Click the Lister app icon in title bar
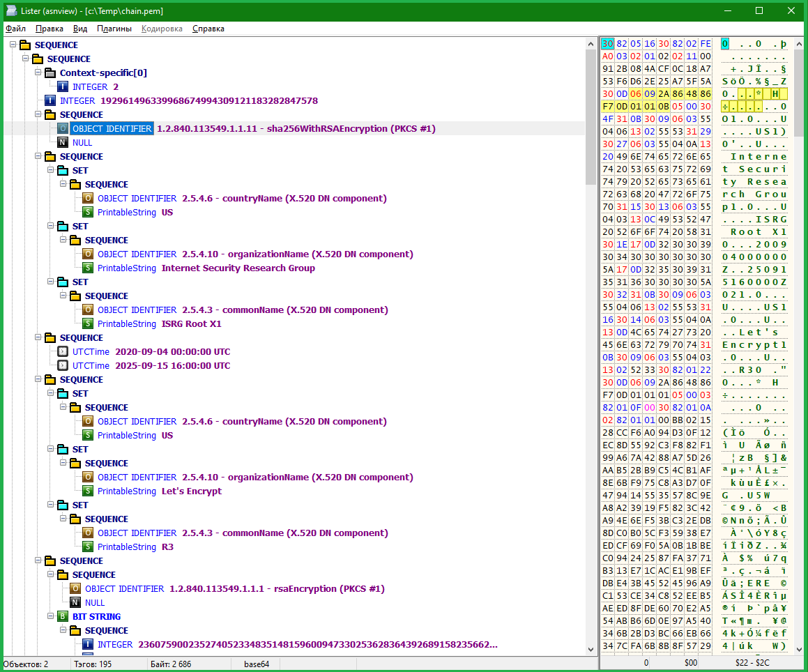The image size is (808, 672). [10, 10]
